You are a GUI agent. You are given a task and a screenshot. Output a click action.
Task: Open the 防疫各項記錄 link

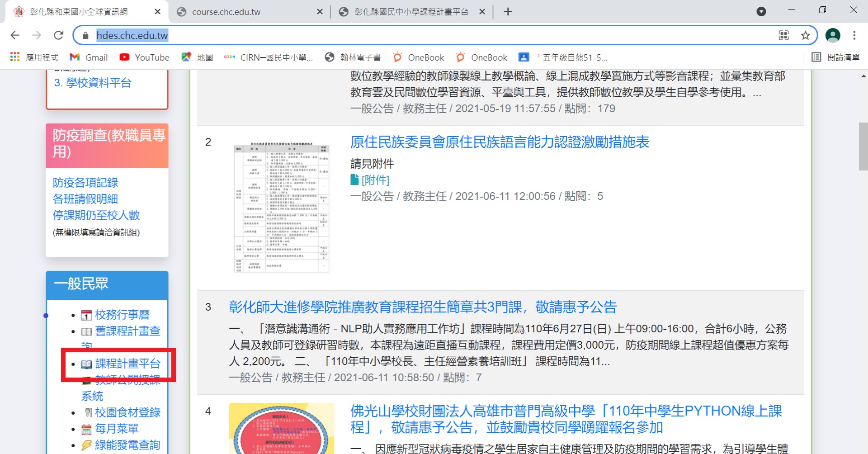(x=85, y=183)
